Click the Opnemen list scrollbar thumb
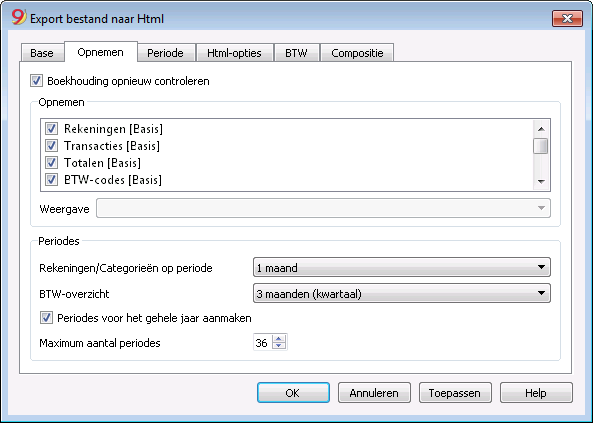The image size is (593, 423). coord(541,146)
